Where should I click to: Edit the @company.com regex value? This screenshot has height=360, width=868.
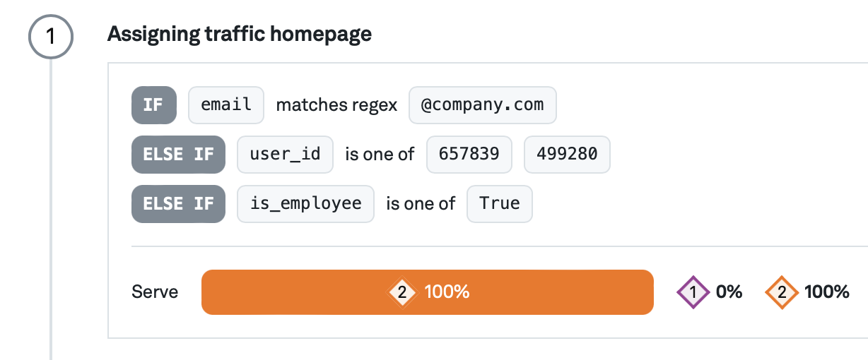pos(483,105)
